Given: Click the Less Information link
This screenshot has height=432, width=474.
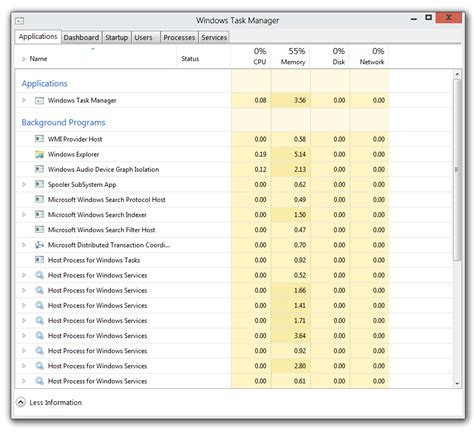Looking at the screenshot, I should click(x=56, y=402).
